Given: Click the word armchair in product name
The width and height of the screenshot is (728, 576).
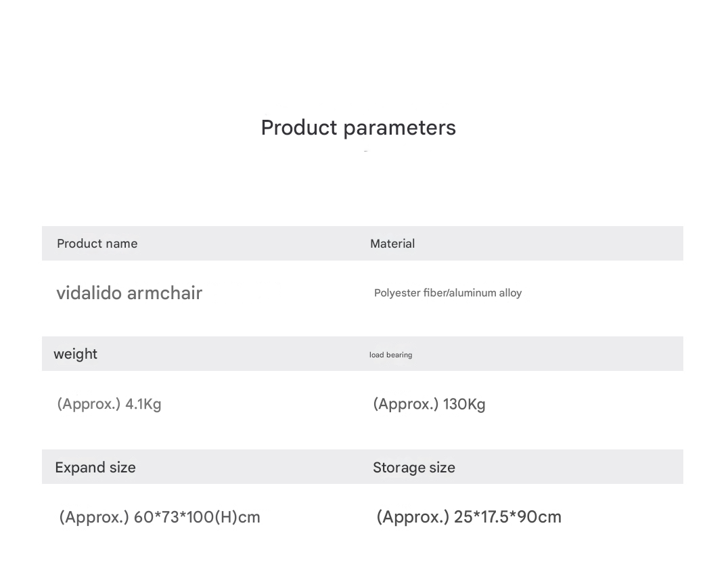Looking at the screenshot, I should [x=165, y=293].
